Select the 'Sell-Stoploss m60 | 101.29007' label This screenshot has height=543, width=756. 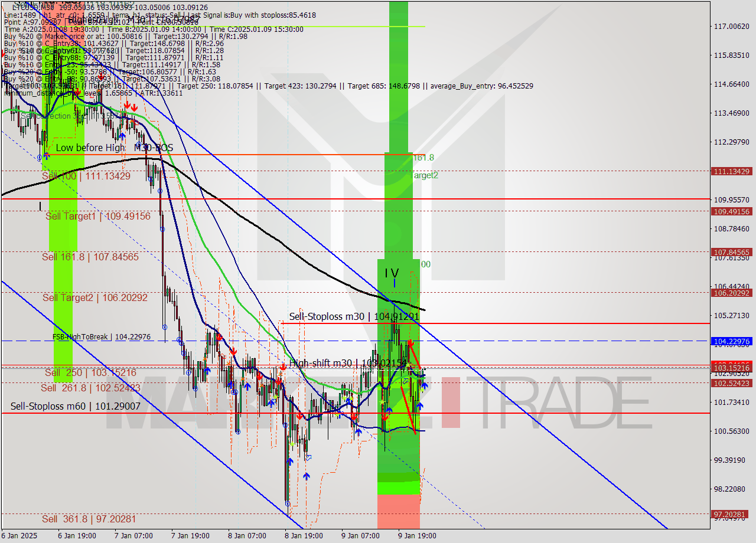pyautogui.click(x=76, y=406)
